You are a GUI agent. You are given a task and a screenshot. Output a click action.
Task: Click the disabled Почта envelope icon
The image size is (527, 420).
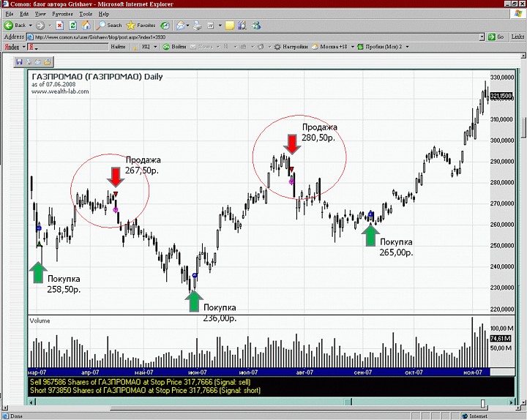coord(193,47)
